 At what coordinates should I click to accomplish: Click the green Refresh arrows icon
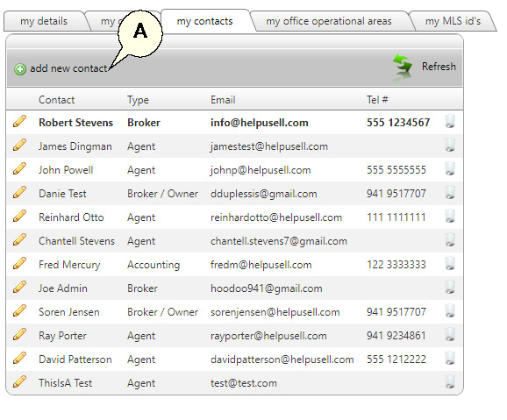402,67
